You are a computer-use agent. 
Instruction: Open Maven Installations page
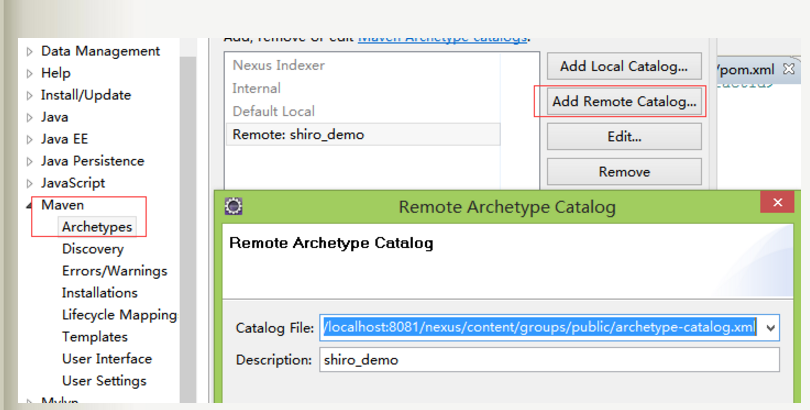tap(100, 293)
